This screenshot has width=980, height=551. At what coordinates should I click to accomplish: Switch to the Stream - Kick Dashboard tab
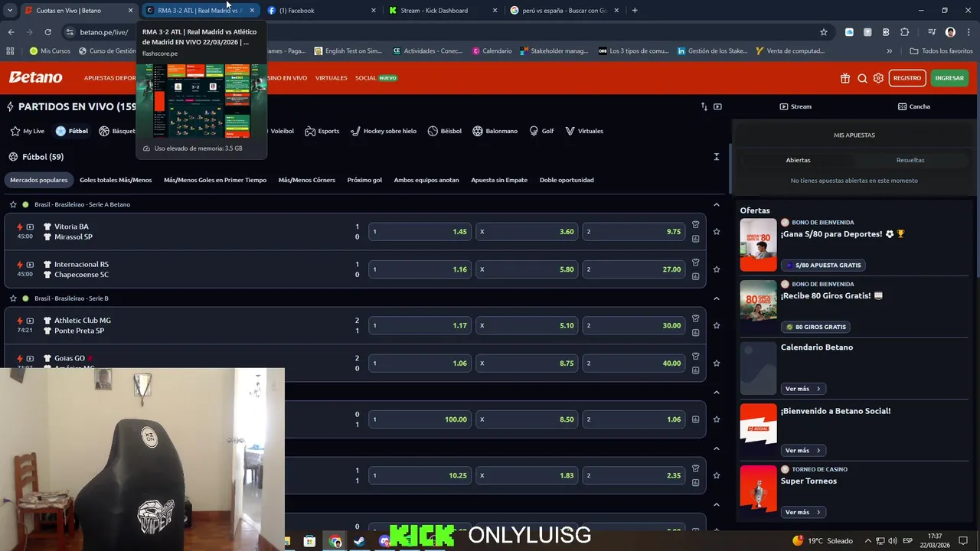pyautogui.click(x=443, y=11)
